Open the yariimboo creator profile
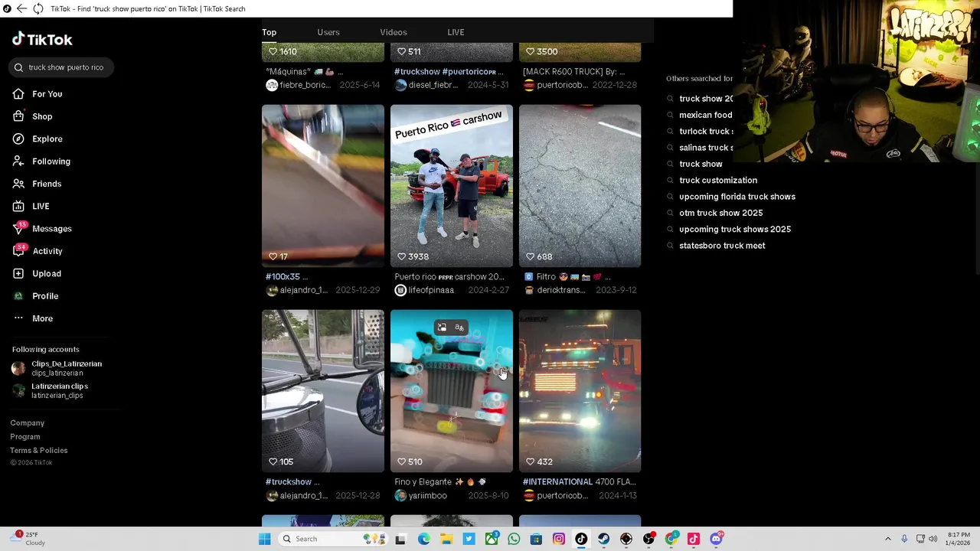The height and width of the screenshot is (551, 980). (x=421, y=496)
